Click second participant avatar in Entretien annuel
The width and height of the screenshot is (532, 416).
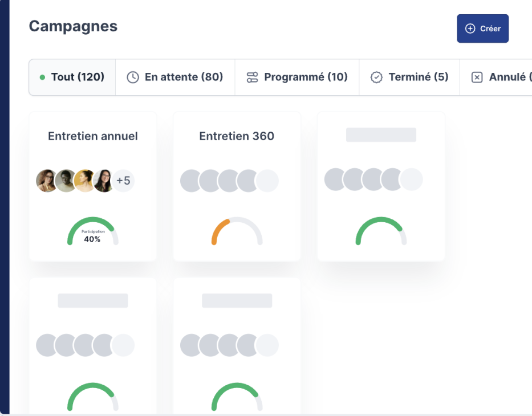(x=66, y=181)
